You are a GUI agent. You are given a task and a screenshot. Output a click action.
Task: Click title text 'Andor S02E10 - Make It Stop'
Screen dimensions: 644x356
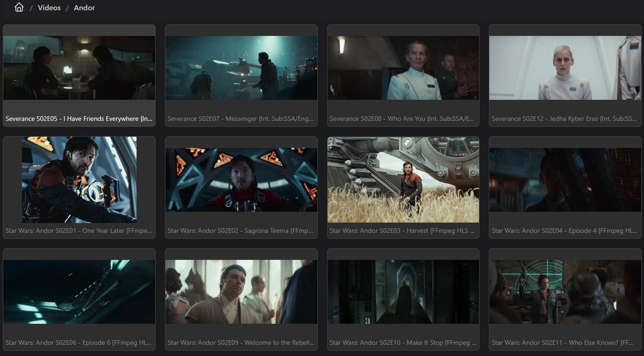tap(401, 342)
